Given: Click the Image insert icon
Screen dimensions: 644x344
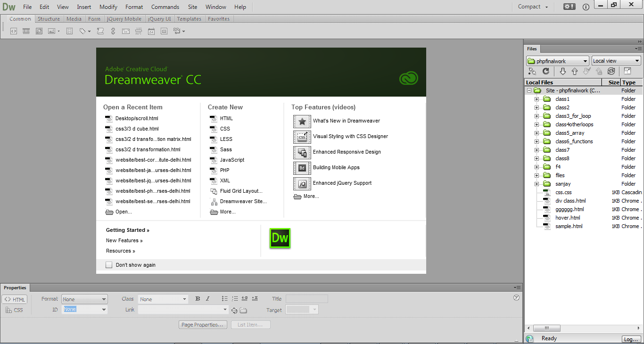Looking at the screenshot, I should pyautogui.click(x=51, y=31).
